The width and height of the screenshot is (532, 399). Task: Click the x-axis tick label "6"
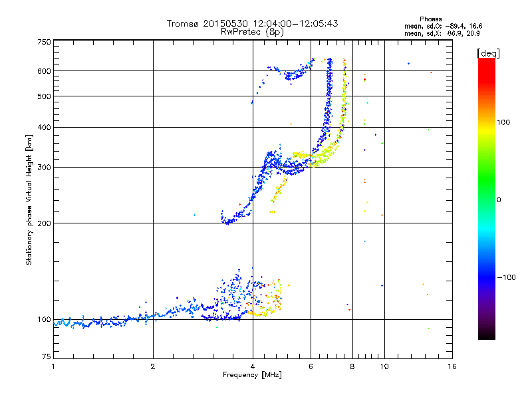pos(311,366)
